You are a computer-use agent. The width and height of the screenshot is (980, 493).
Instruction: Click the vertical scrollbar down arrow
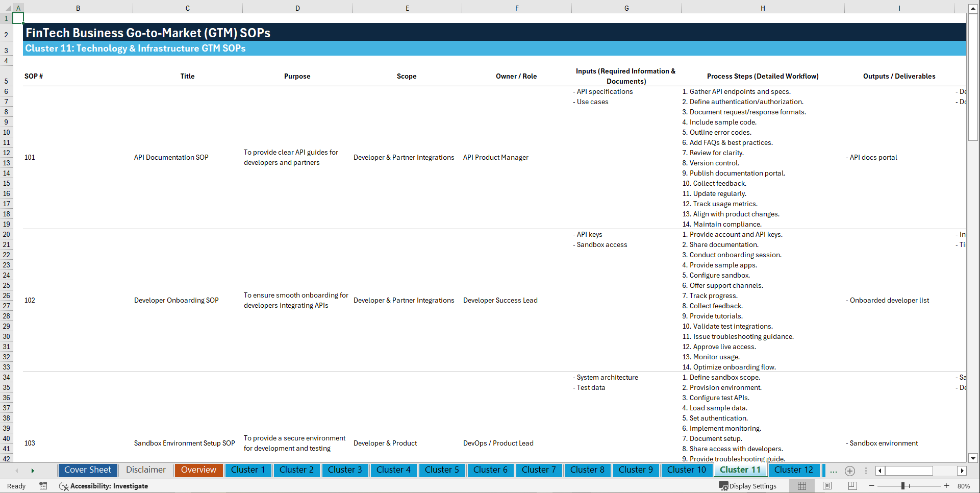[973, 458]
